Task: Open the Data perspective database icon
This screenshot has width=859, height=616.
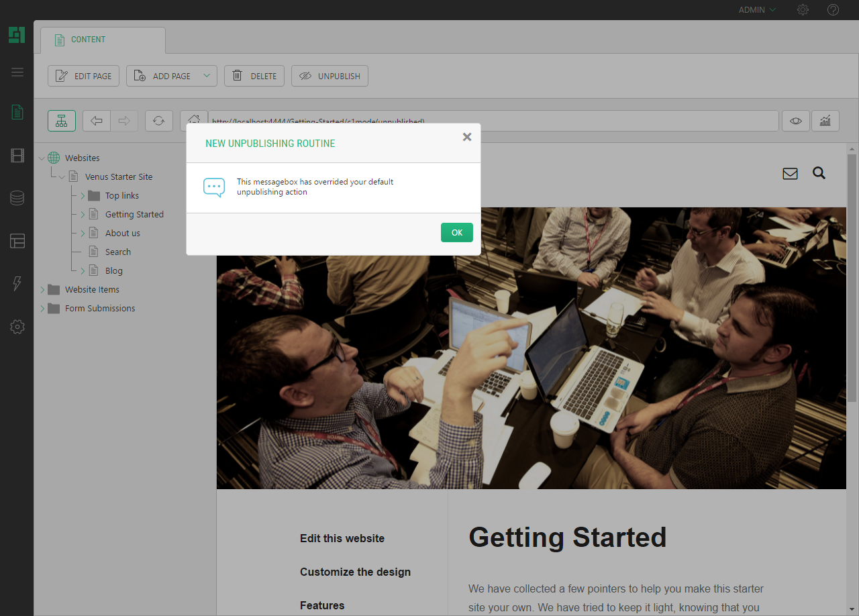Action: (17, 198)
